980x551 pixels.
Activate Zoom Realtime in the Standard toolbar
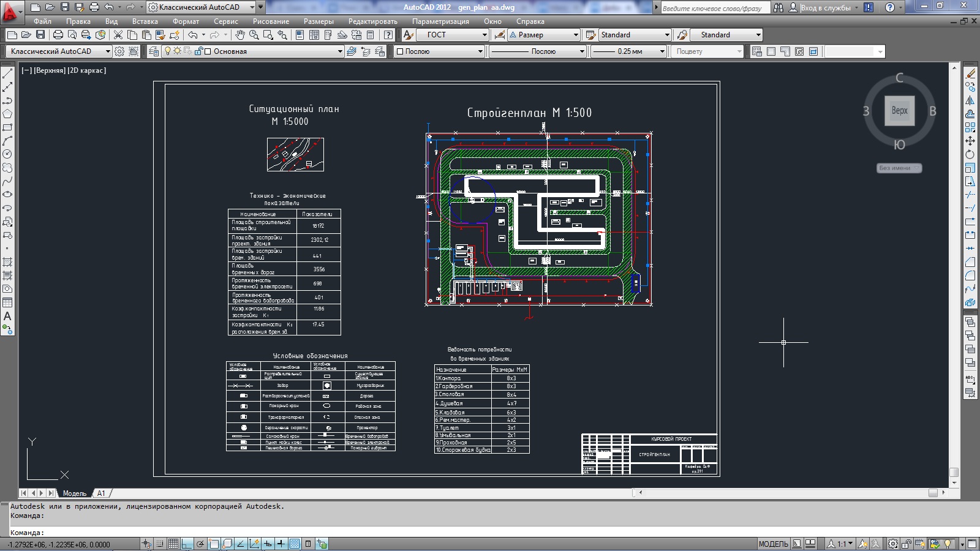point(254,35)
